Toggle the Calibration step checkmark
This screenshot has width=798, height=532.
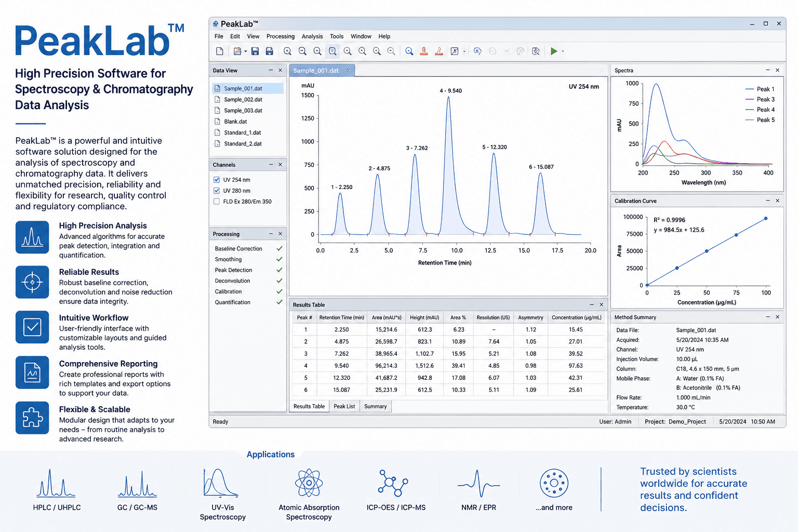280,291
